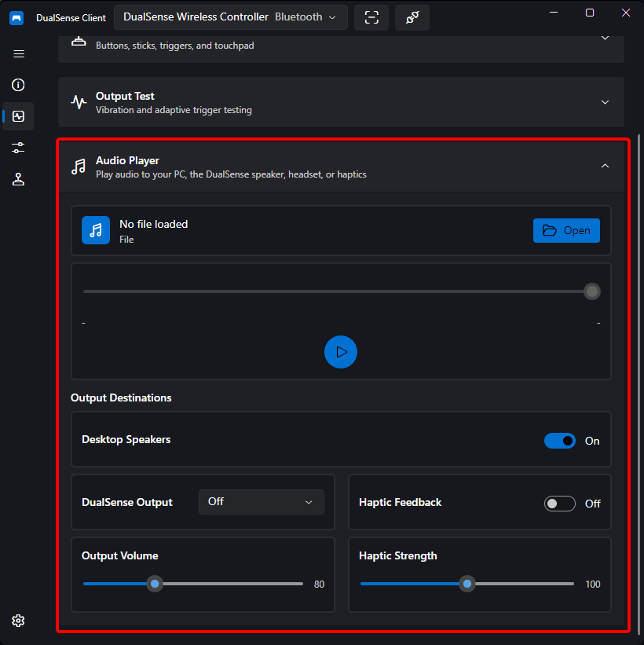Maximize the DualSense Client window
The height and width of the screenshot is (645, 644).
point(590,13)
